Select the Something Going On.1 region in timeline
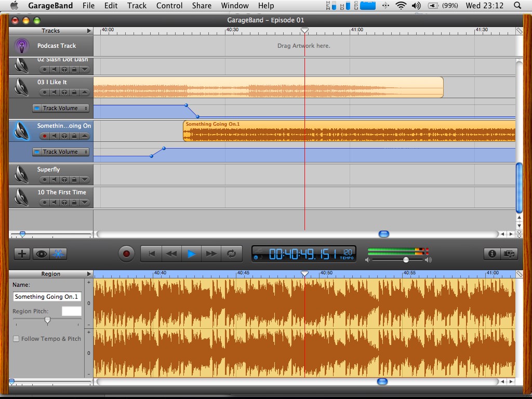Viewport: 532px width, 399px height. click(349, 130)
